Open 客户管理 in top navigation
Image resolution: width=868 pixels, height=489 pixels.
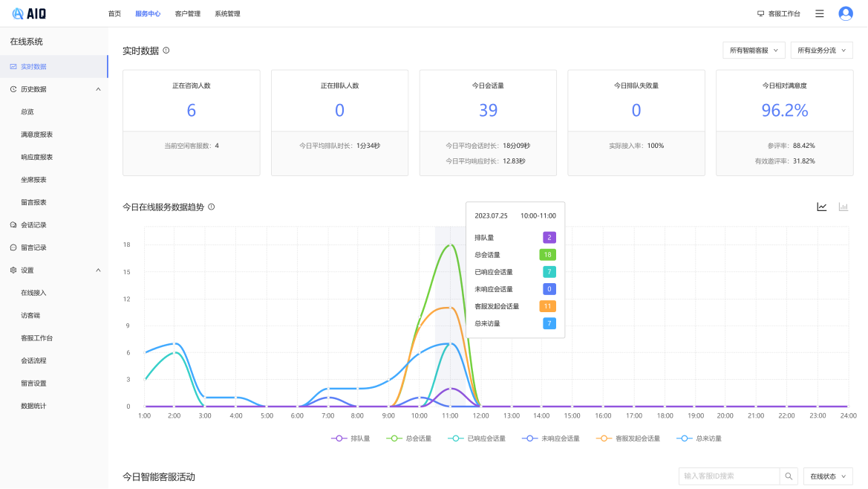point(188,14)
